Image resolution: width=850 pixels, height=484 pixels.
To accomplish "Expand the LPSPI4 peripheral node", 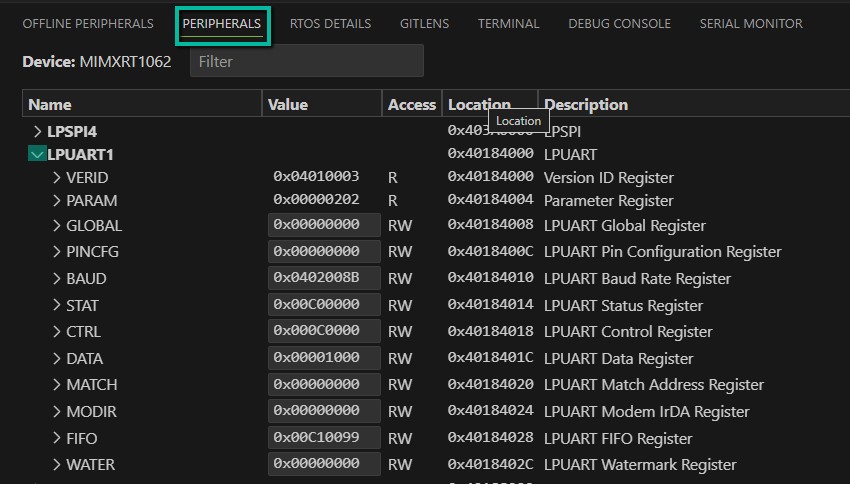I will 38,131.
